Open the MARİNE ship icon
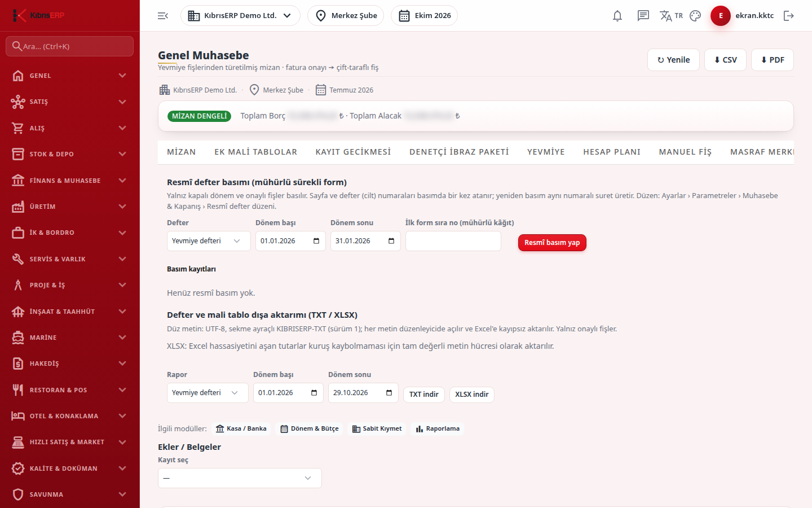812x508 pixels. click(x=18, y=338)
